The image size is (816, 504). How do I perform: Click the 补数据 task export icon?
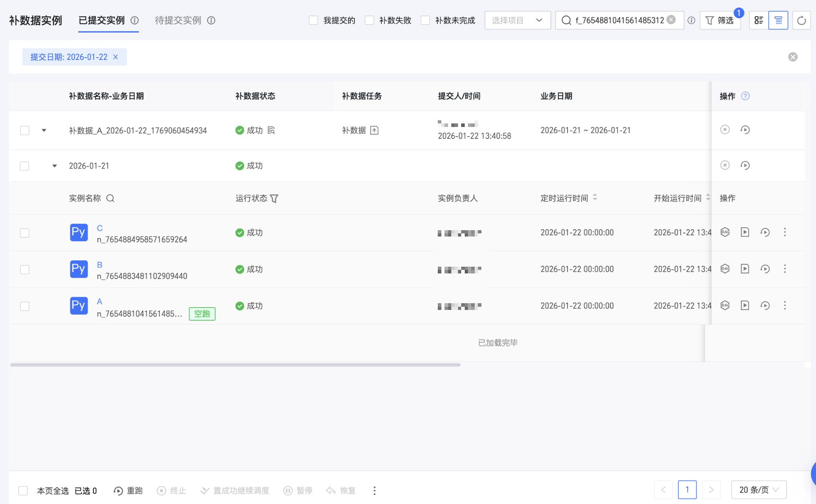pyautogui.click(x=374, y=130)
